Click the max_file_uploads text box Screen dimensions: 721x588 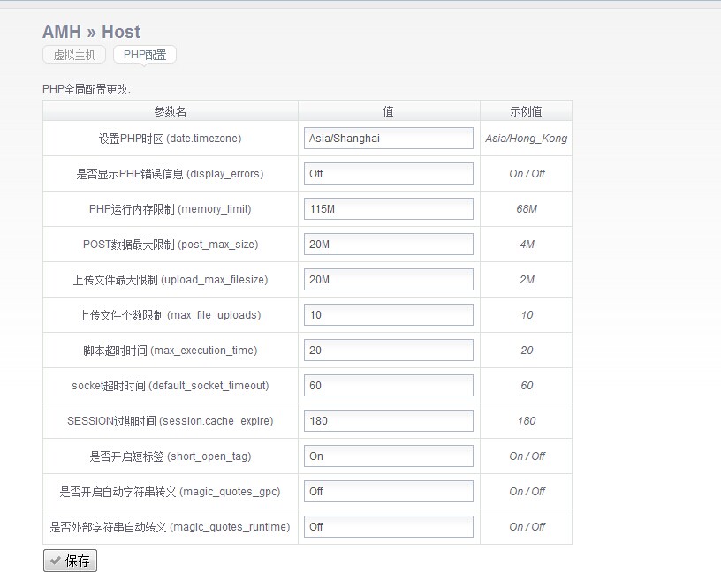(x=389, y=315)
